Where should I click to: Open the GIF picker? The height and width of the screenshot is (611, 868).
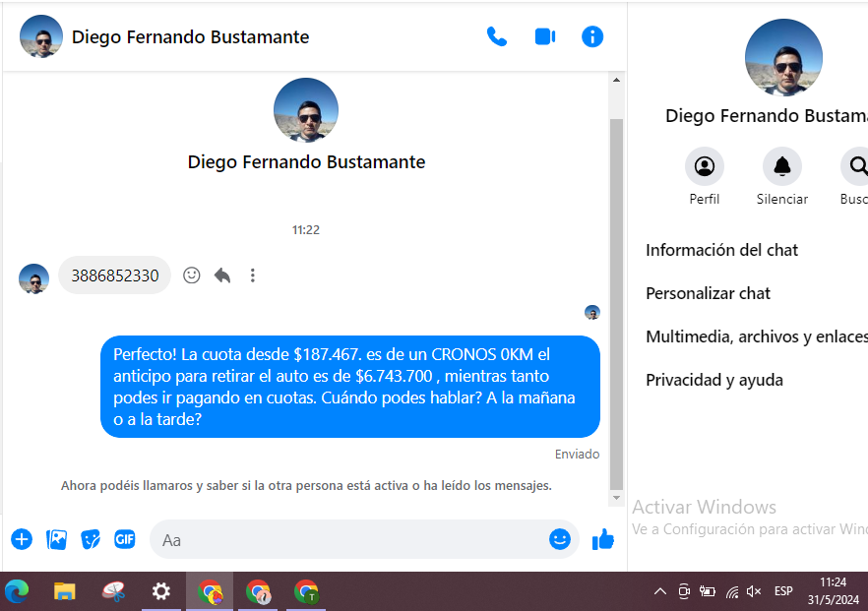[x=125, y=539]
